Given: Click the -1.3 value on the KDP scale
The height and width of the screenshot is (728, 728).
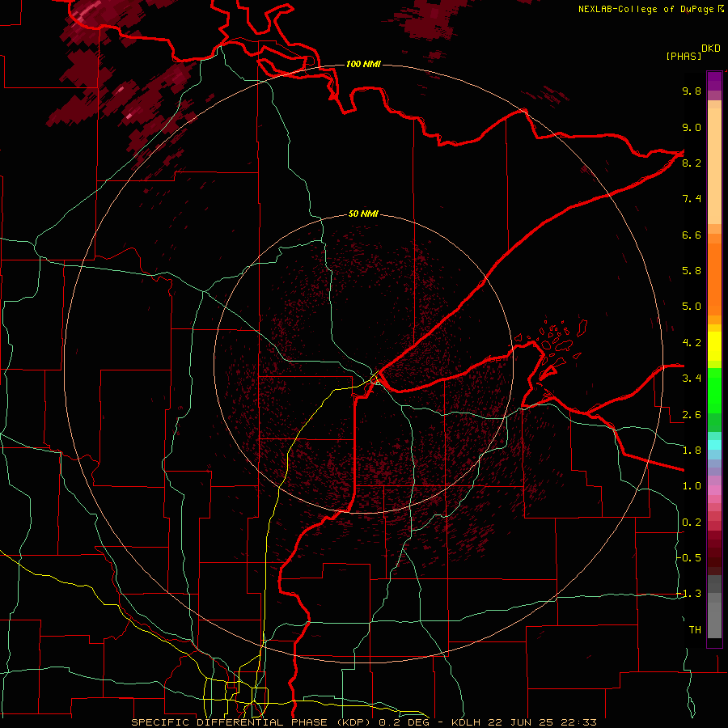Looking at the screenshot, I should pyautogui.click(x=689, y=594).
